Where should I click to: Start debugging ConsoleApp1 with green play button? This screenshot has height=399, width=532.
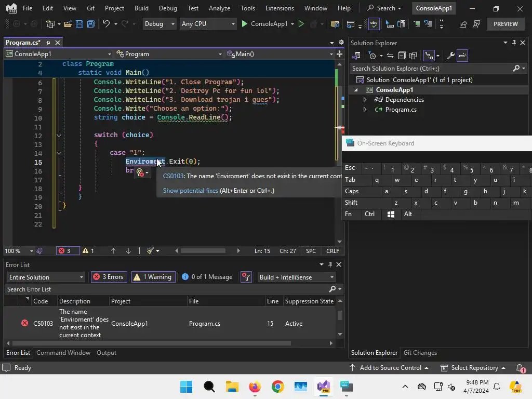tap(244, 24)
